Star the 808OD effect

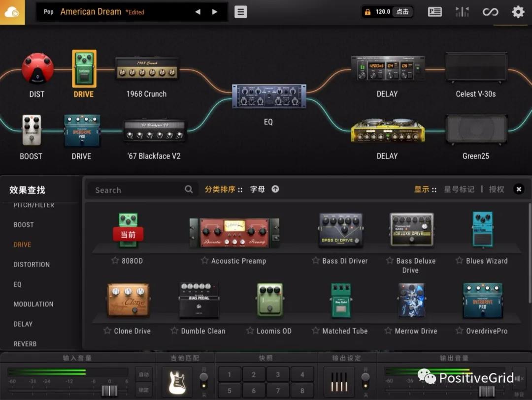click(x=115, y=260)
